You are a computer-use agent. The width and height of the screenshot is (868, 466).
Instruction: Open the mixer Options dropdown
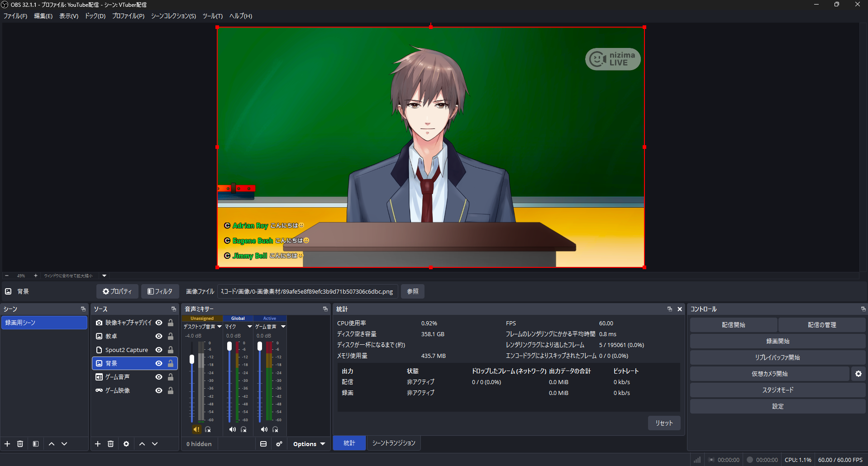point(309,444)
